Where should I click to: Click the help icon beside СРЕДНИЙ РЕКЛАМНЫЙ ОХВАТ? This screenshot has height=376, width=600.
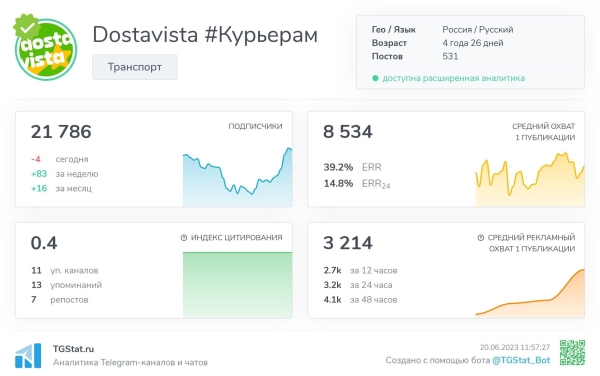pyautogui.click(x=481, y=238)
